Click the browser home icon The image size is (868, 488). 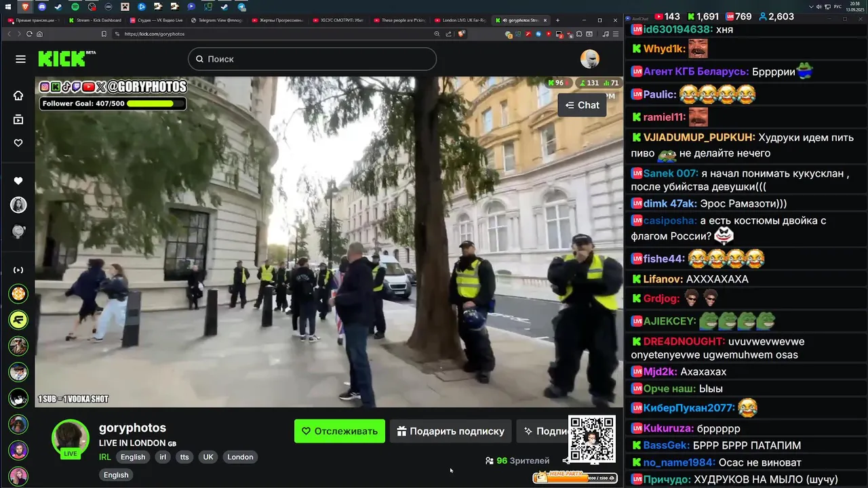(39, 34)
